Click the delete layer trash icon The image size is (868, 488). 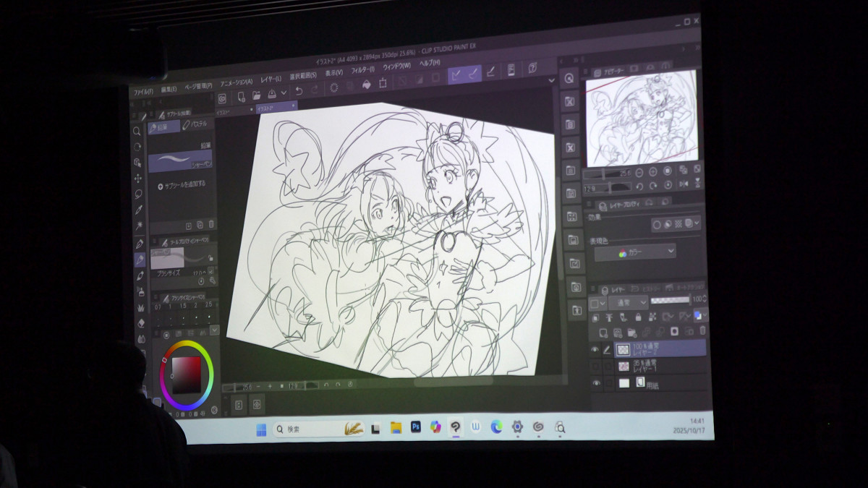tap(702, 330)
